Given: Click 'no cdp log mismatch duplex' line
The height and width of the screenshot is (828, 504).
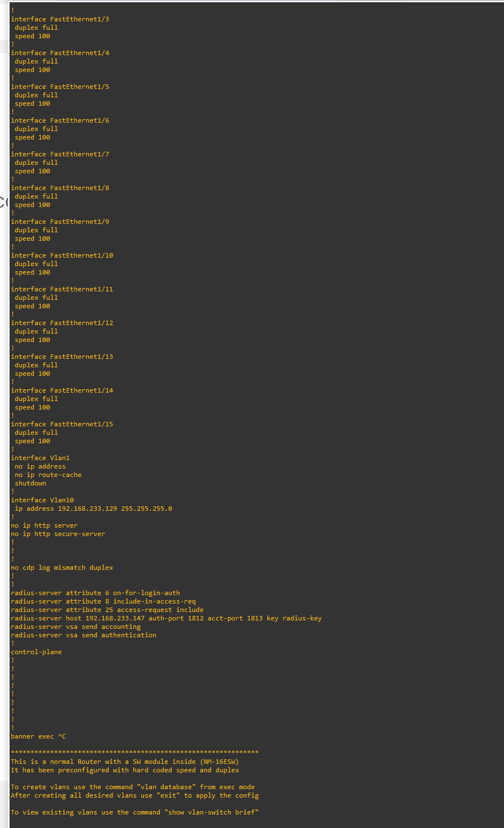Looking at the screenshot, I should [x=62, y=568].
